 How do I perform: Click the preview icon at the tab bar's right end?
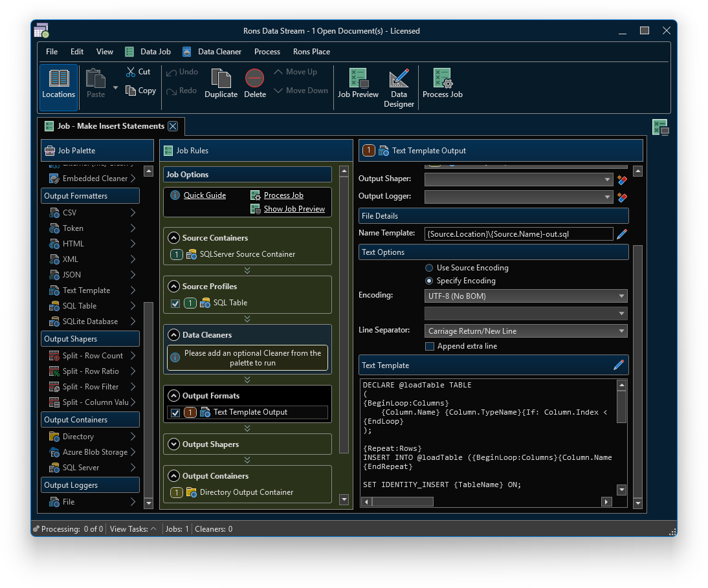pyautogui.click(x=661, y=127)
